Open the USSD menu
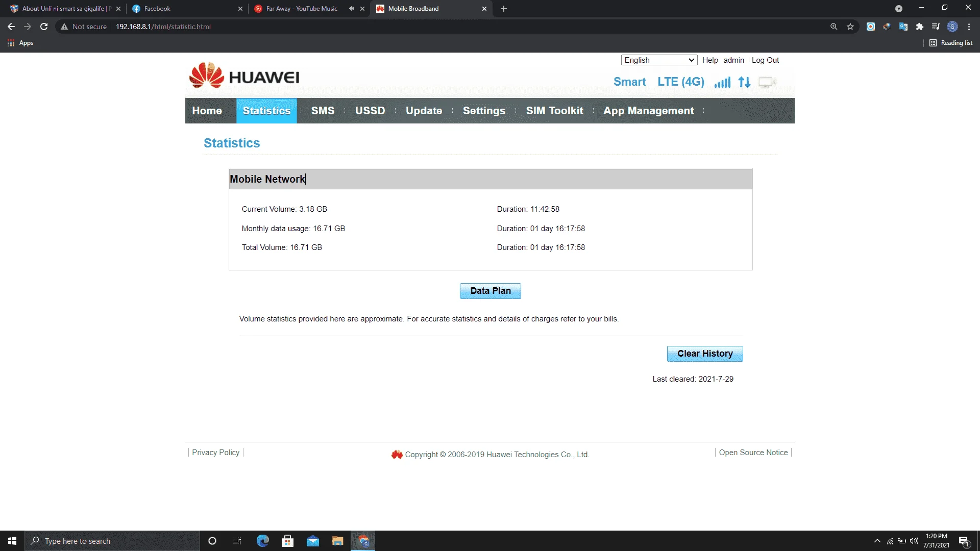Viewport: 980px width, 551px height. [x=370, y=111]
